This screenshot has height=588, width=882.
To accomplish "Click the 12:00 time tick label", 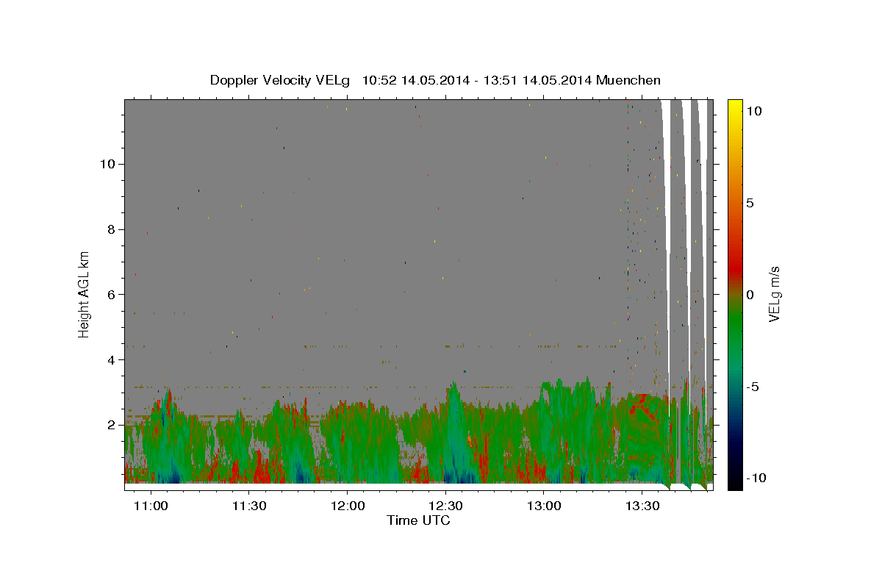I will (x=347, y=506).
